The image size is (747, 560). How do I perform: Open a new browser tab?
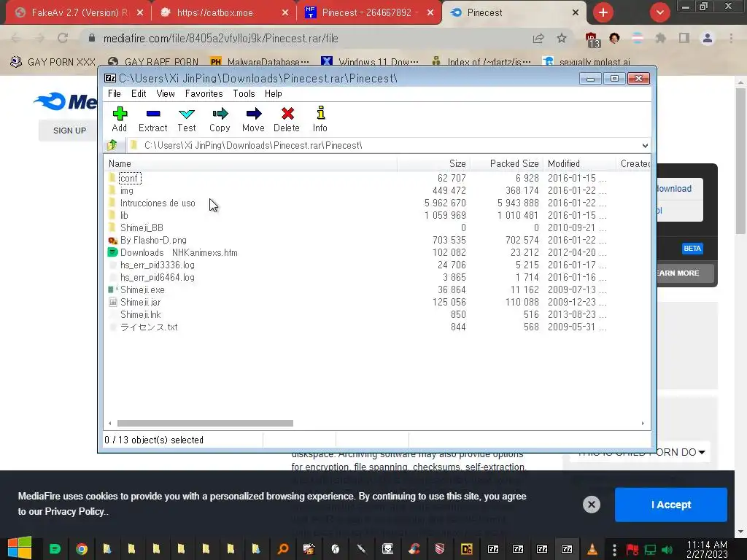pos(603,12)
